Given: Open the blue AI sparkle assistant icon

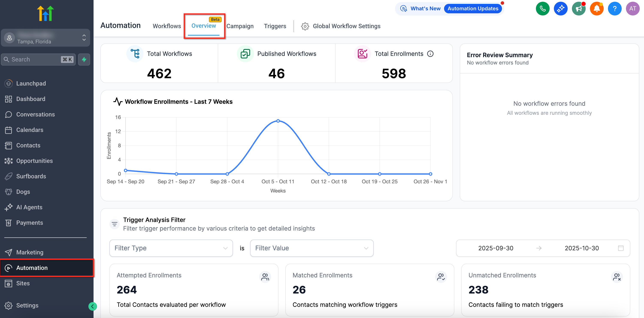Looking at the screenshot, I should [x=560, y=9].
